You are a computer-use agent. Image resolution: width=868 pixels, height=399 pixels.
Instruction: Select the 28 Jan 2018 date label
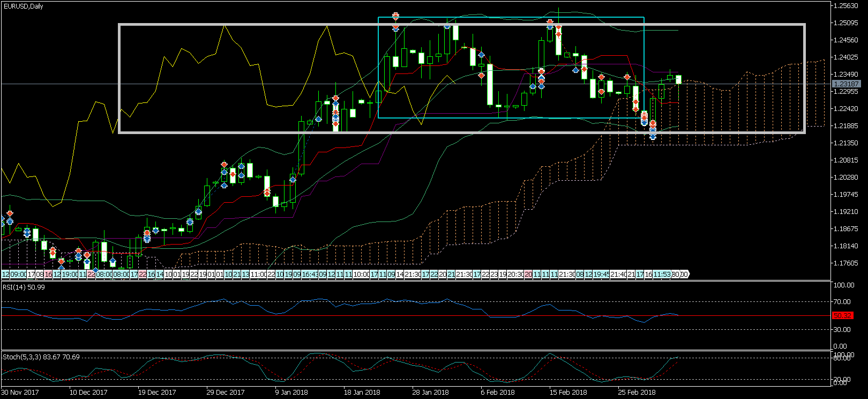(430, 392)
